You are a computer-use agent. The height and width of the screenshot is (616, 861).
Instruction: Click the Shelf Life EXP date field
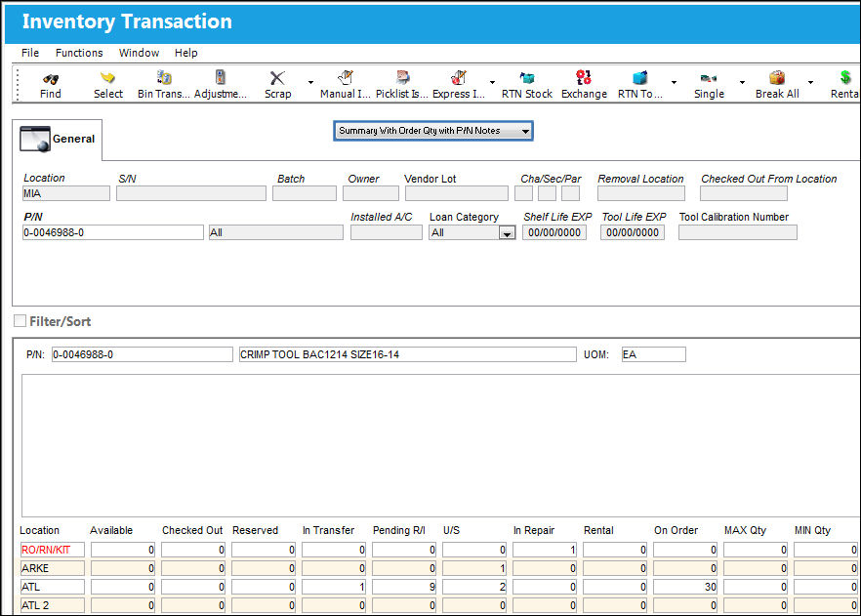(x=554, y=232)
